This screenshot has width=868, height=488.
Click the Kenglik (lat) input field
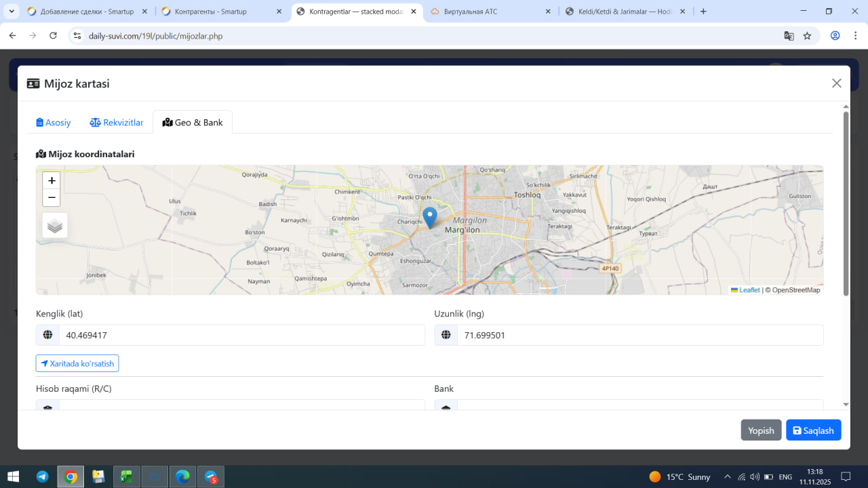(x=241, y=335)
